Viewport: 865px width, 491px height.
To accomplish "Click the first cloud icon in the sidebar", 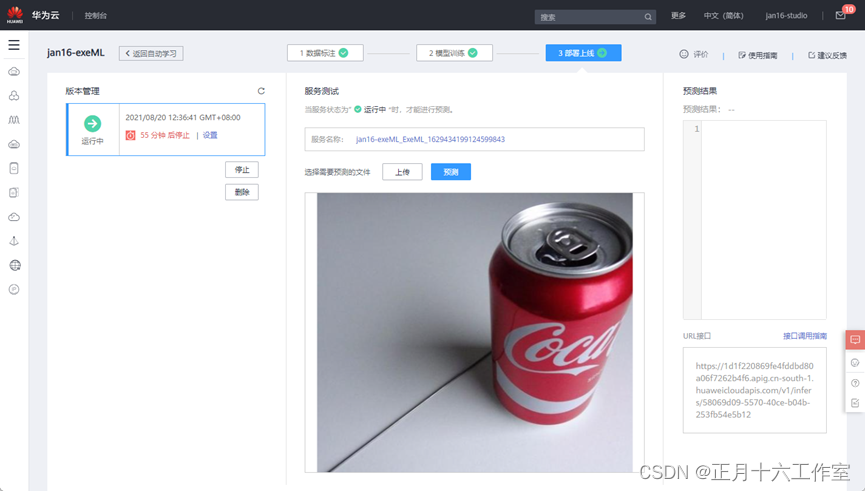I will coord(14,72).
